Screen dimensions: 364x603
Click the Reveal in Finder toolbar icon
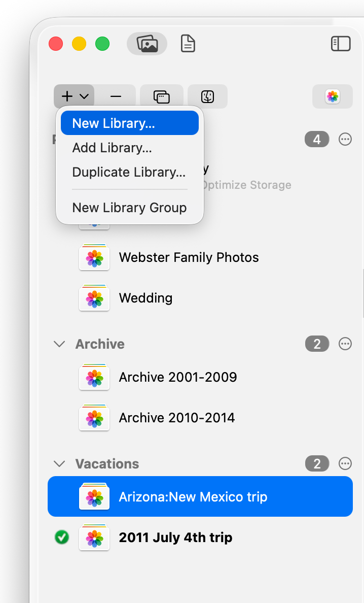[x=207, y=96]
